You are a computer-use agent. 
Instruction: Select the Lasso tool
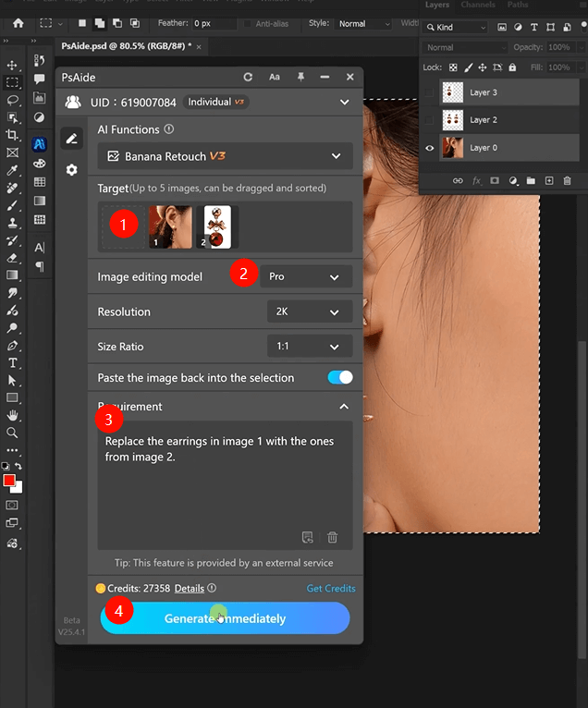[12, 100]
